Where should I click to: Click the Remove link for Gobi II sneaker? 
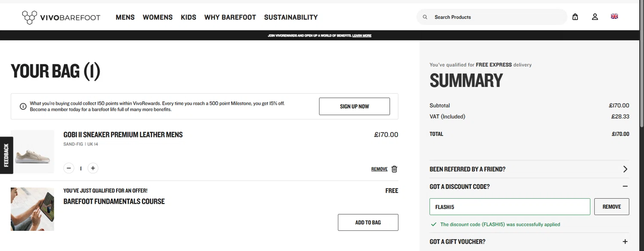click(379, 169)
